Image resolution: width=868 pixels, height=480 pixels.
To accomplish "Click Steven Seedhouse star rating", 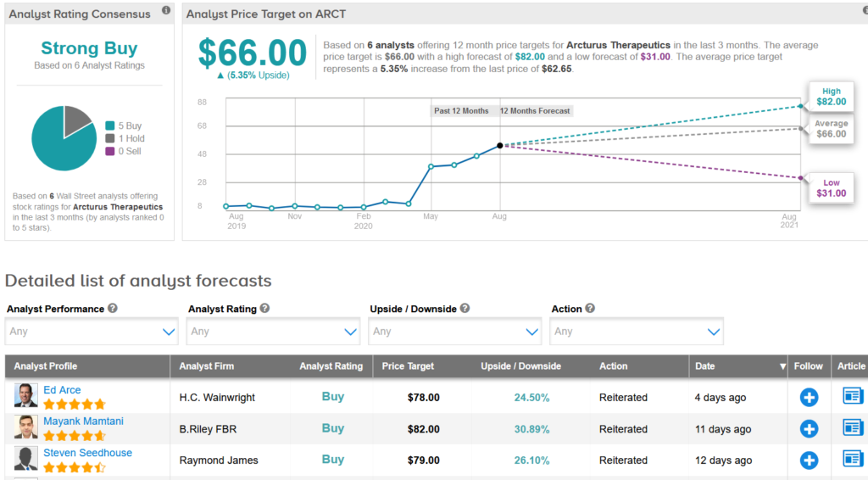I will 75,467.
